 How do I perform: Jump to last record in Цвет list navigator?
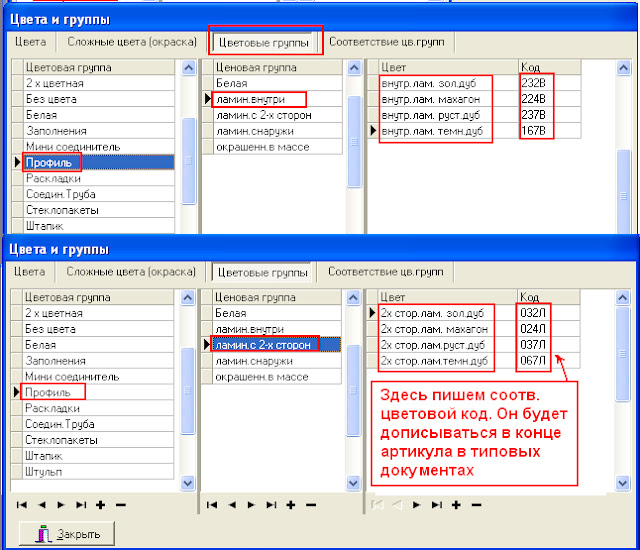[x=437, y=505]
